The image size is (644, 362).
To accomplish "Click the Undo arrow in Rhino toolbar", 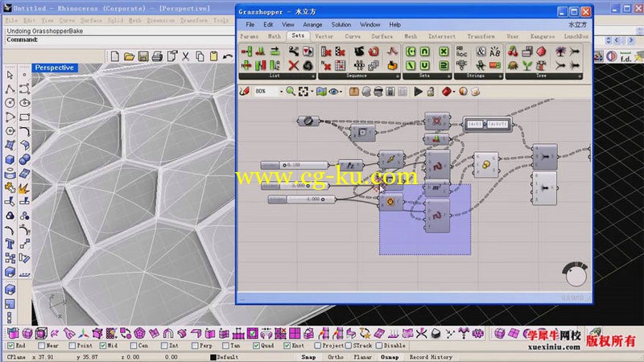I will pyautogui.click(x=228, y=56).
